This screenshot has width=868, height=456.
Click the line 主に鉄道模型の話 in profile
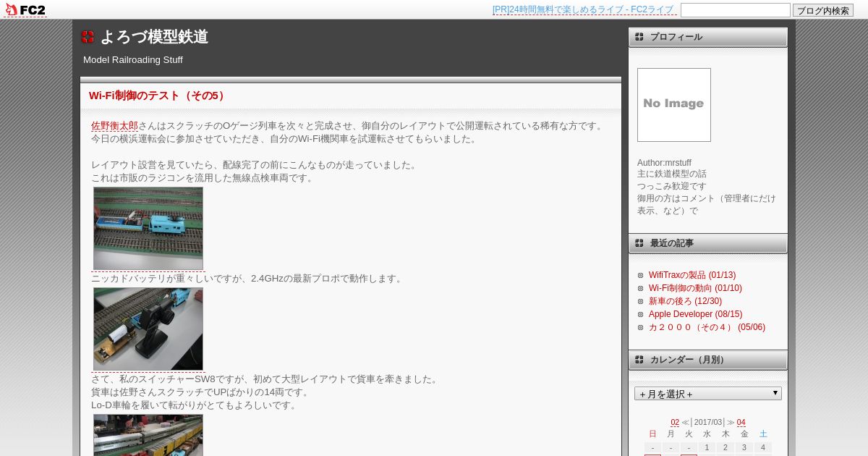click(x=672, y=174)
